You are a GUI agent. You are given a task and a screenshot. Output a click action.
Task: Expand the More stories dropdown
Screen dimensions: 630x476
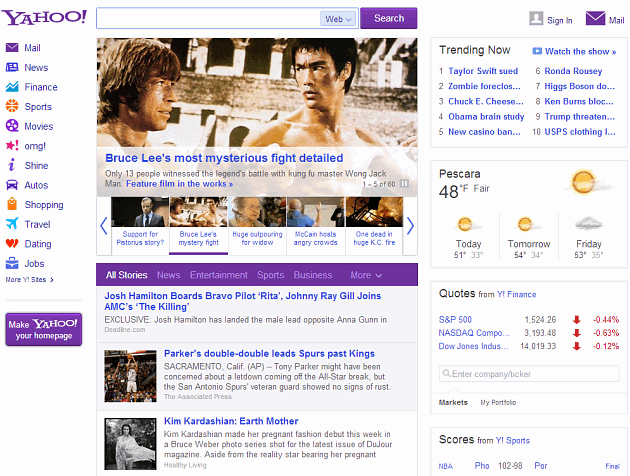click(366, 275)
